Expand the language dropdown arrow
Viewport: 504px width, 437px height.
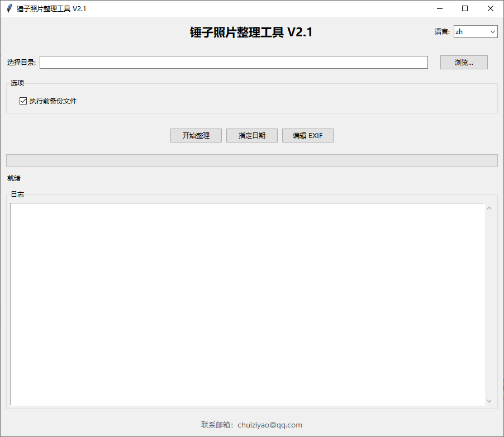(x=493, y=32)
